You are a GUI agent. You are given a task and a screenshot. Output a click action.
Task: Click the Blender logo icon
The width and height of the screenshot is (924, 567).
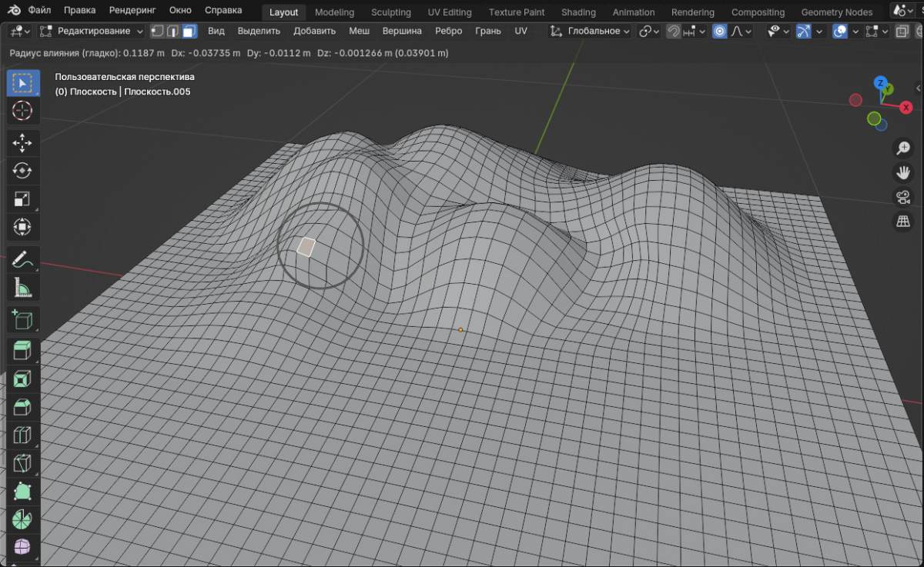coord(14,11)
